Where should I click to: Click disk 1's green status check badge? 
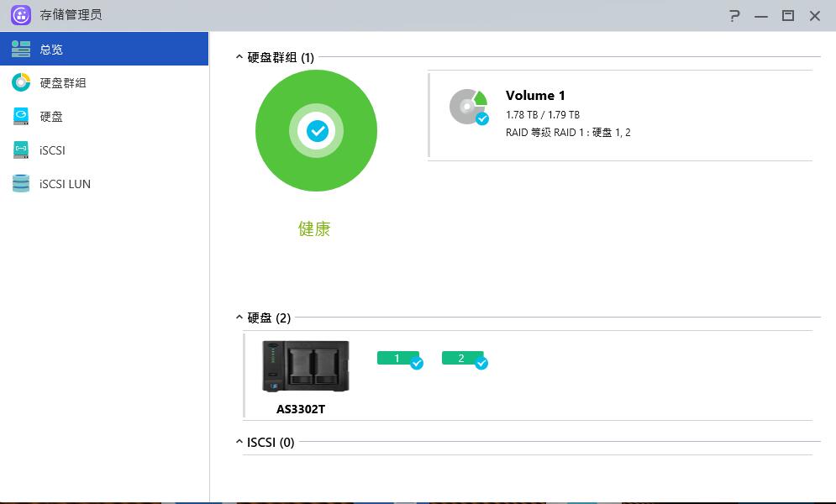point(415,364)
